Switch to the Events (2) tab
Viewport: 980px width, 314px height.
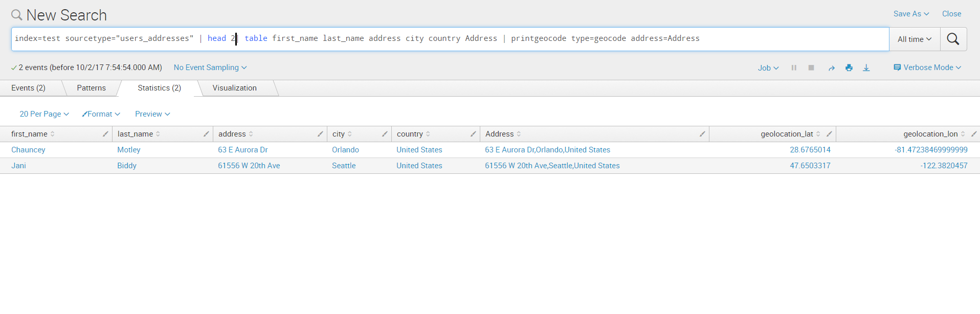click(29, 88)
